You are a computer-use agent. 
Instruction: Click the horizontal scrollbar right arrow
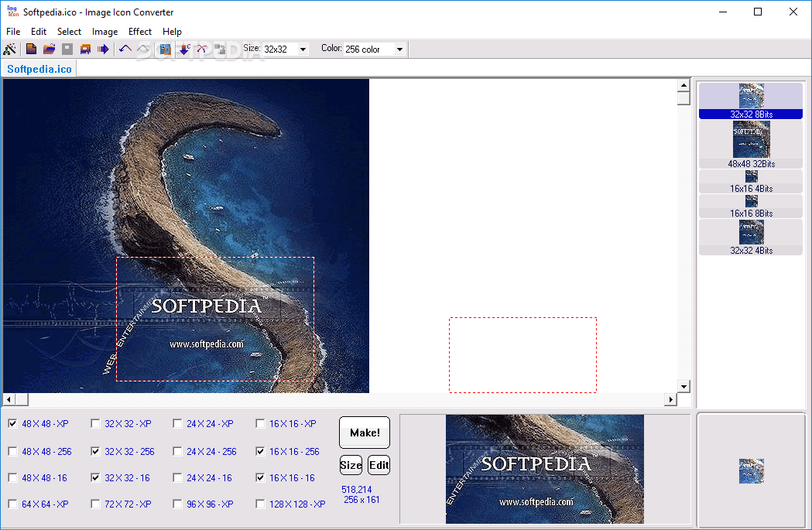pos(670,399)
